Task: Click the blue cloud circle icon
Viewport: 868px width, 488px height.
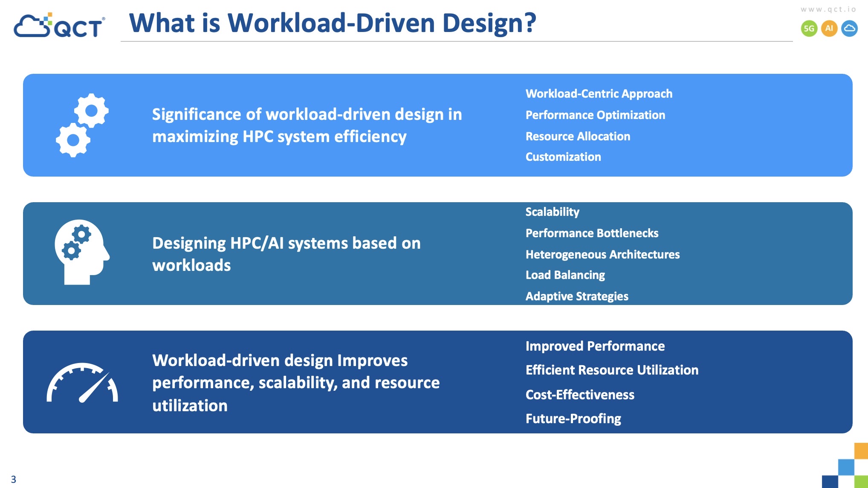Action: click(849, 29)
